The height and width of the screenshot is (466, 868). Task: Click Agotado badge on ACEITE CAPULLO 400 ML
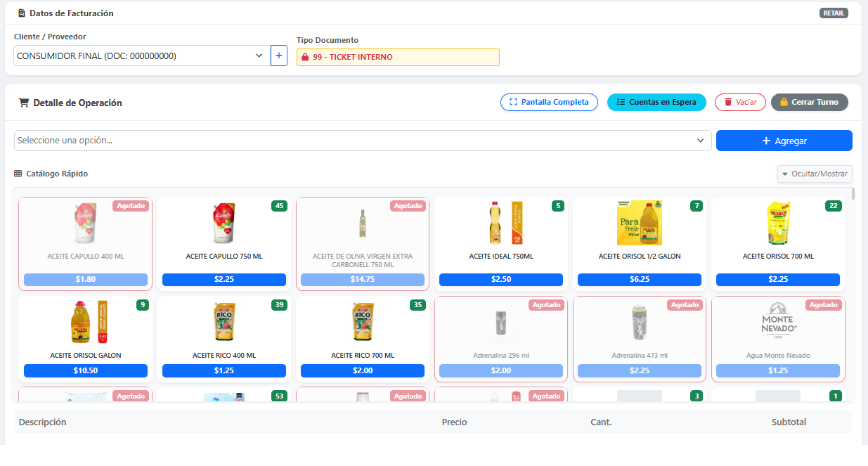tap(131, 206)
